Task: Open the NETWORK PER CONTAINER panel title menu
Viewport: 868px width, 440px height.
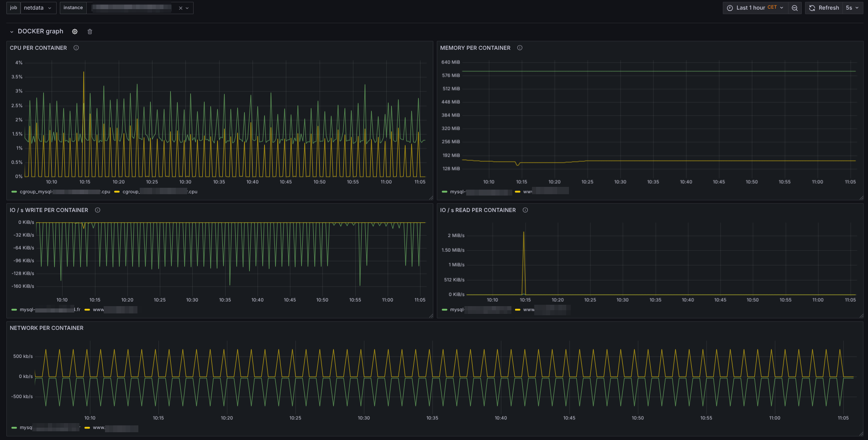Action: tap(47, 328)
